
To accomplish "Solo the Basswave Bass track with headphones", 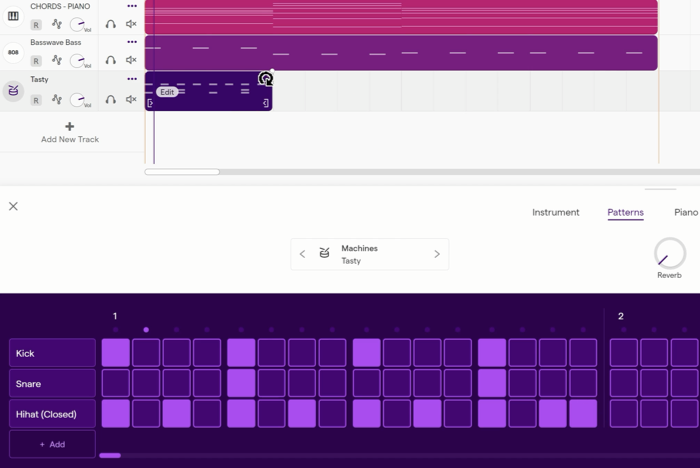I will tap(111, 60).
